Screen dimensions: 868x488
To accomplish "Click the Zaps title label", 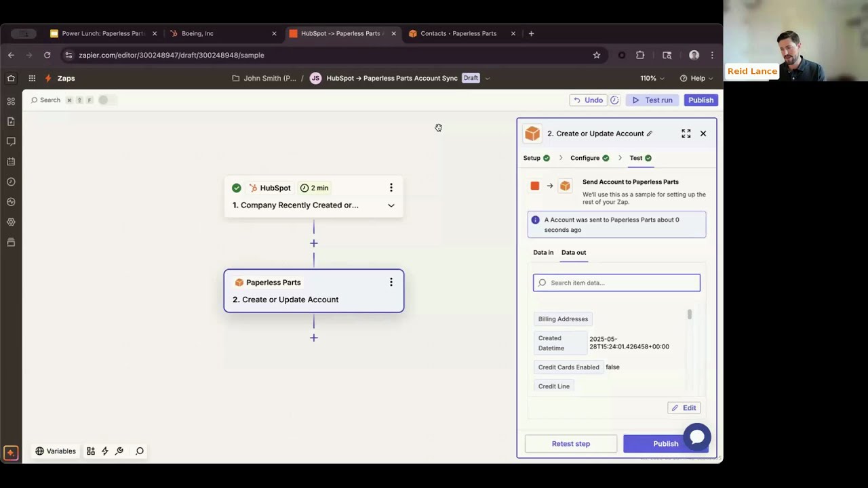I will (66, 78).
